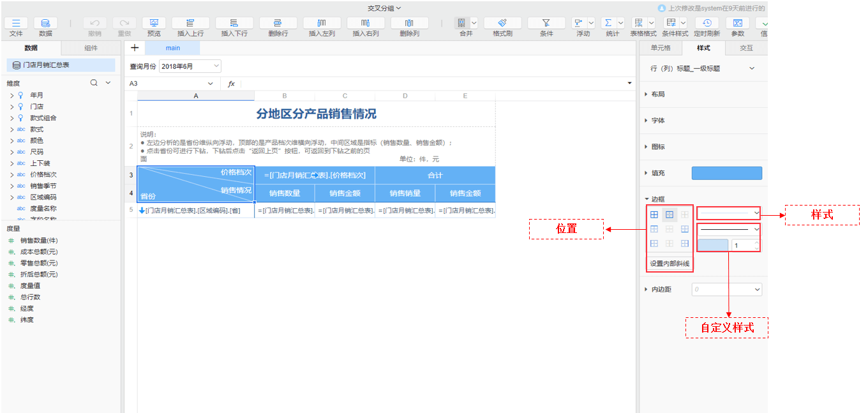Switch to the 单元格 tab

(x=661, y=48)
